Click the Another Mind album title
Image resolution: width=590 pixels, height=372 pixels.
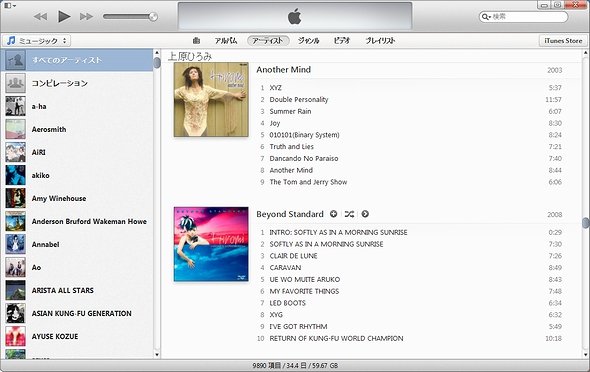pyautogui.click(x=283, y=70)
